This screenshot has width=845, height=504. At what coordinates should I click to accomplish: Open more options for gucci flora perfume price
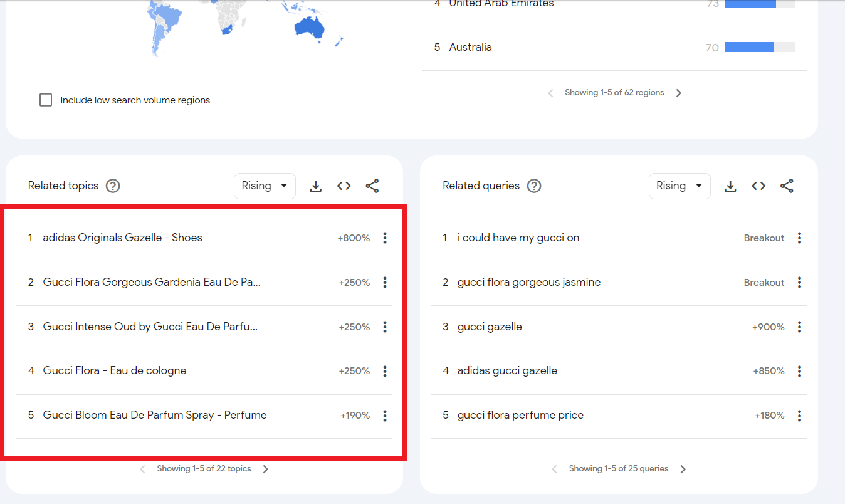[799, 416]
